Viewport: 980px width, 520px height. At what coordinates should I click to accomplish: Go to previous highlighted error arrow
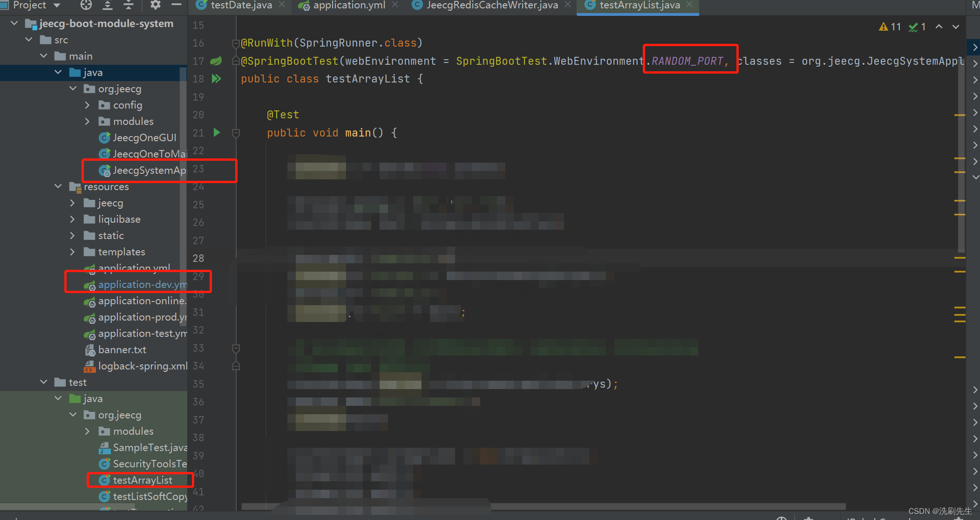[939, 27]
